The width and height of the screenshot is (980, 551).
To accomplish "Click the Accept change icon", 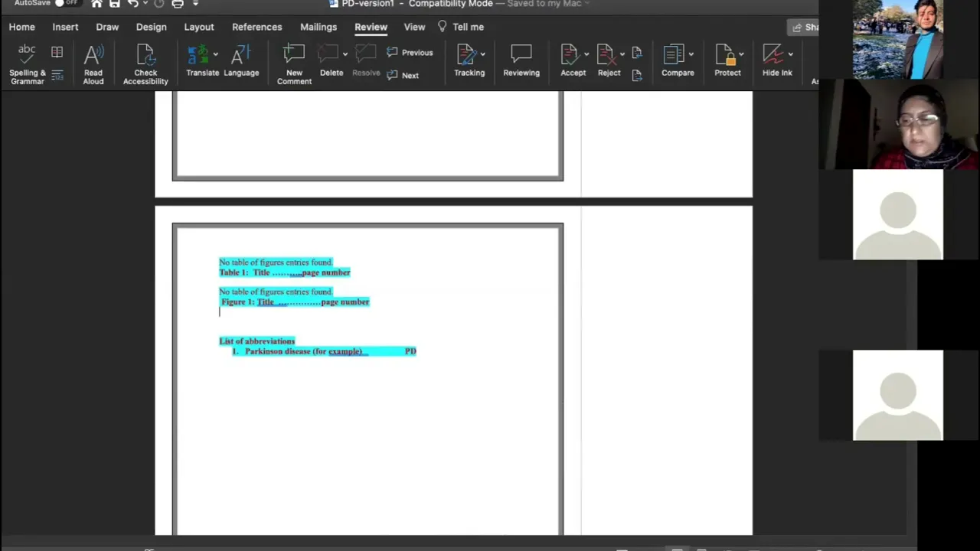I will [570, 54].
